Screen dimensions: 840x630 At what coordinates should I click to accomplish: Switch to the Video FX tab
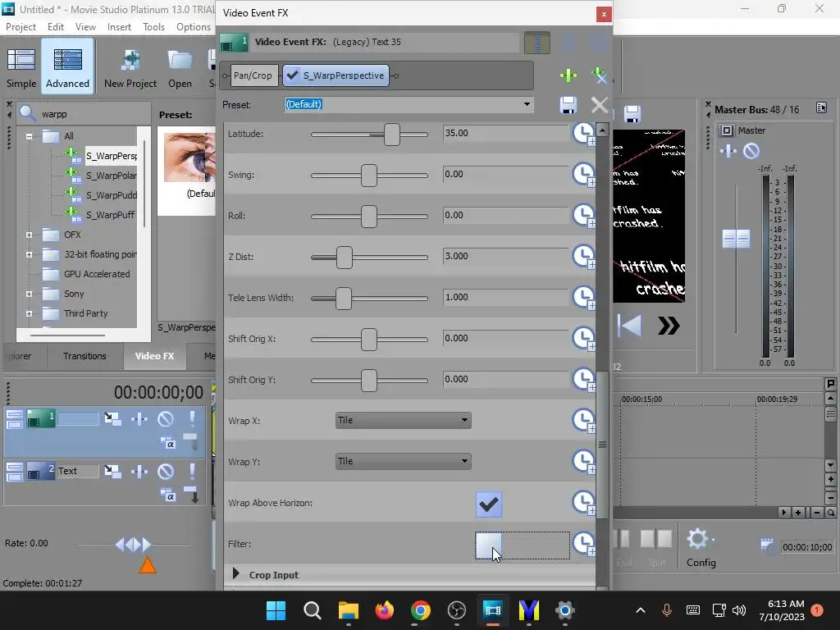154,356
